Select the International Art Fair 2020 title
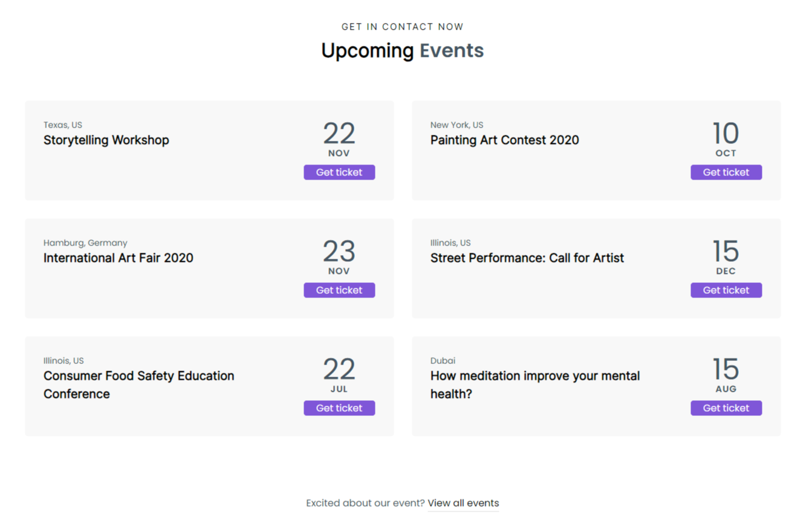Screen dimensions: 812x529 [x=118, y=258]
